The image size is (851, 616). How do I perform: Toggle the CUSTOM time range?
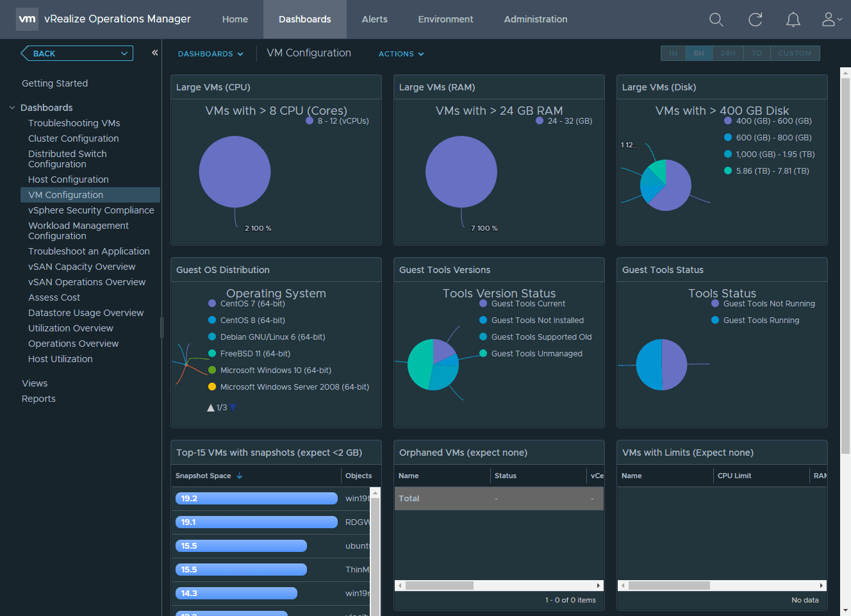point(794,53)
